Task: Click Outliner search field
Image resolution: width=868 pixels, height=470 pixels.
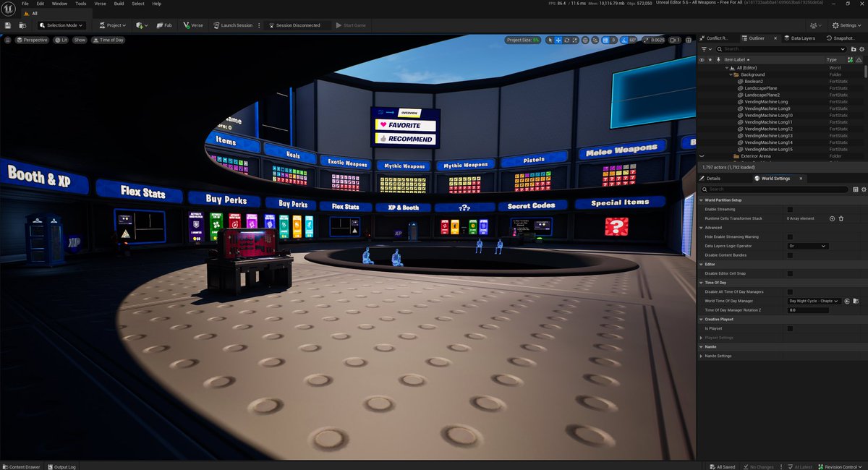Action: tap(781, 49)
